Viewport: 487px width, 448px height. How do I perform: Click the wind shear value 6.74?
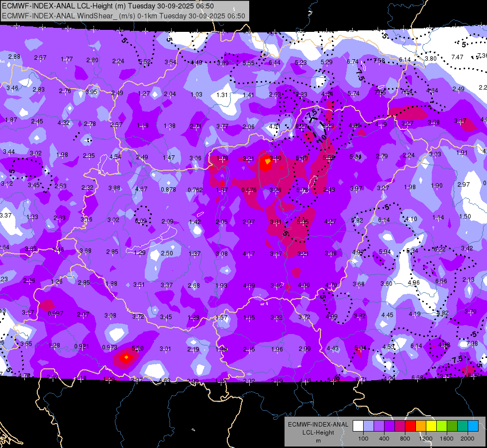pos(353,62)
